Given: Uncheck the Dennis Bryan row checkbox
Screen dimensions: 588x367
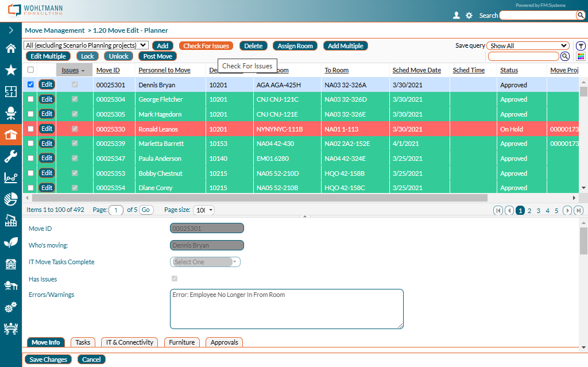Looking at the screenshot, I should [31, 84].
